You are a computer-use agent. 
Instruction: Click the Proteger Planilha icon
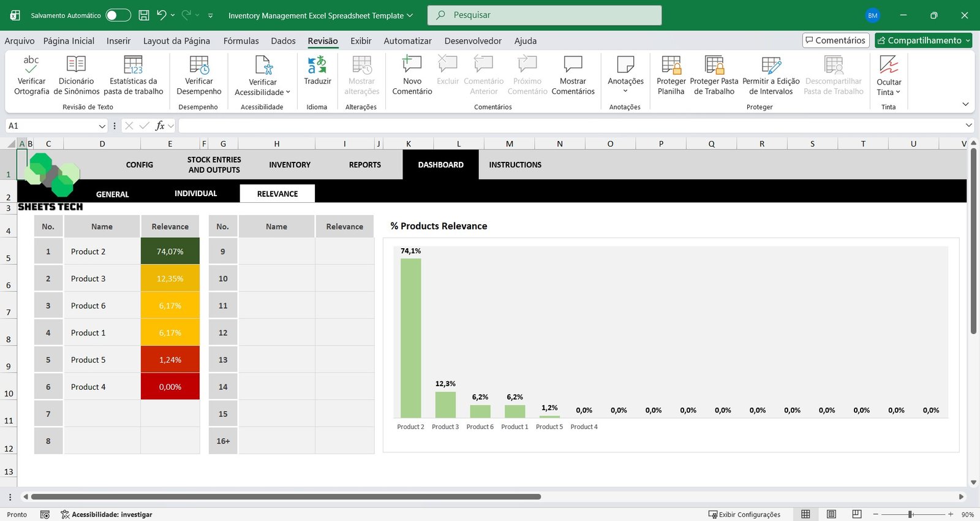pyautogui.click(x=671, y=64)
